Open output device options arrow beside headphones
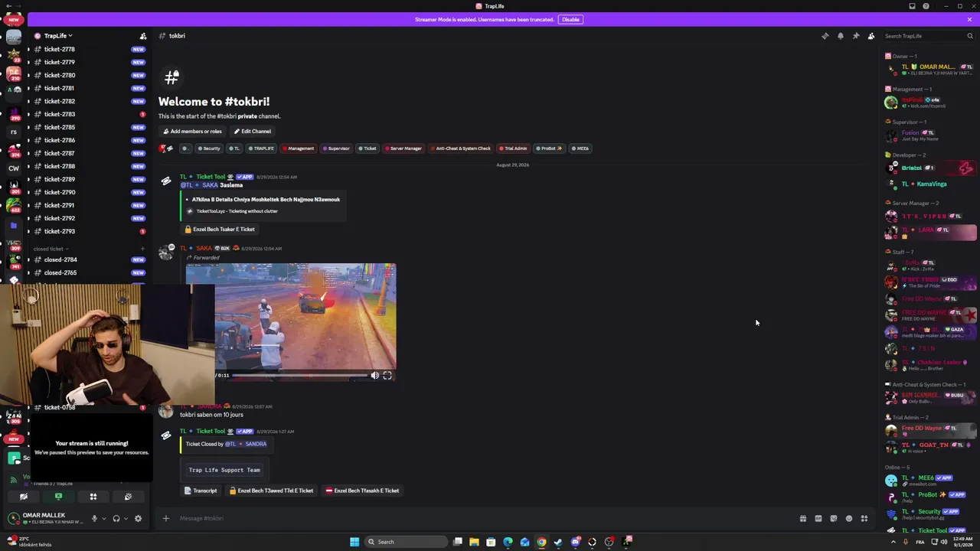 126,518
